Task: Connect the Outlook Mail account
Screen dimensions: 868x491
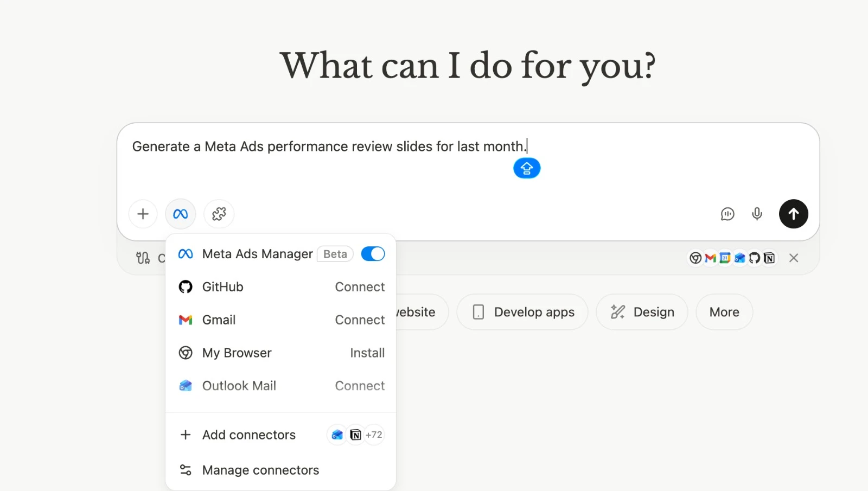Action: [360, 385]
